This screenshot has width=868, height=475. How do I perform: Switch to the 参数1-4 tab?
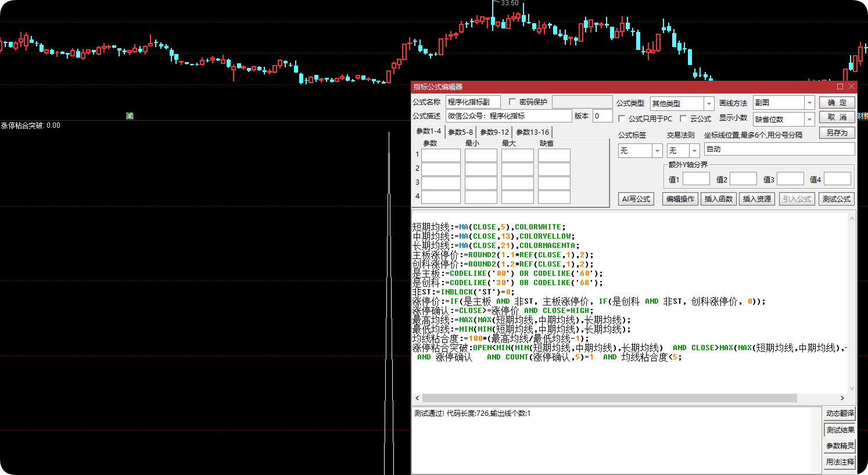coord(428,131)
